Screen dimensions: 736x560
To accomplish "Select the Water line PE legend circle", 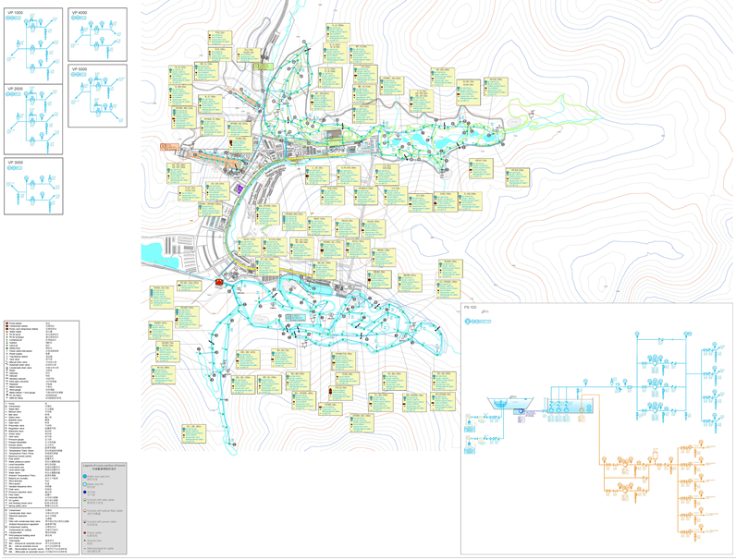I will click(x=85, y=485).
